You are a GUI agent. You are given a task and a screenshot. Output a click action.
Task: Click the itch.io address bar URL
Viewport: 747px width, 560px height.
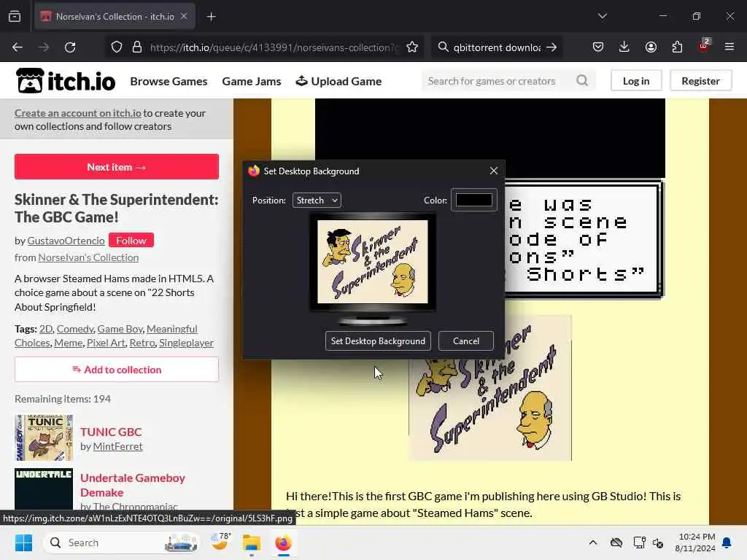(x=273, y=47)
